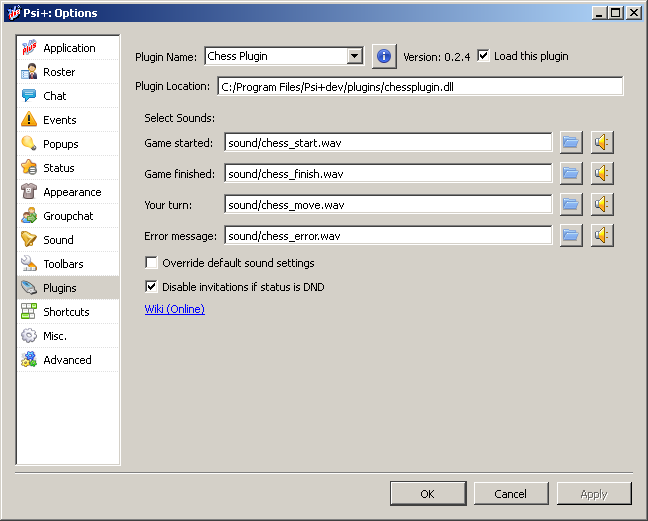Browse for Your turn sound file

[x=570, y=204]
